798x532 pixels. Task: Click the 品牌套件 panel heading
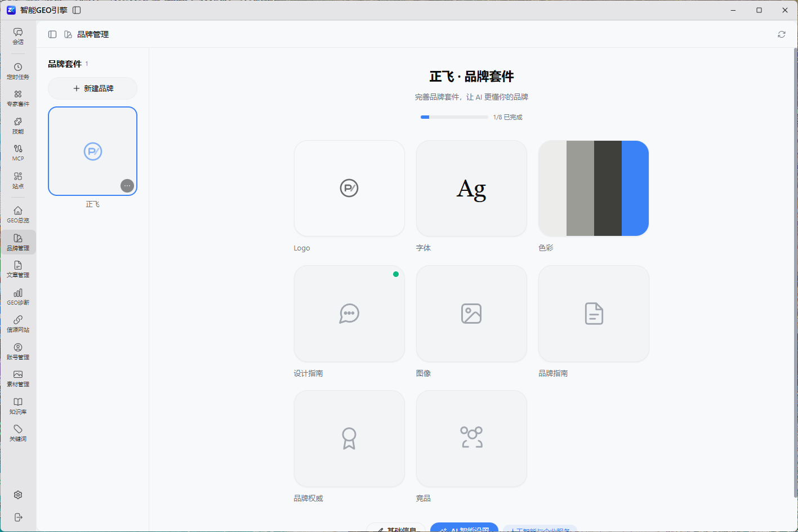coord(65,64)
